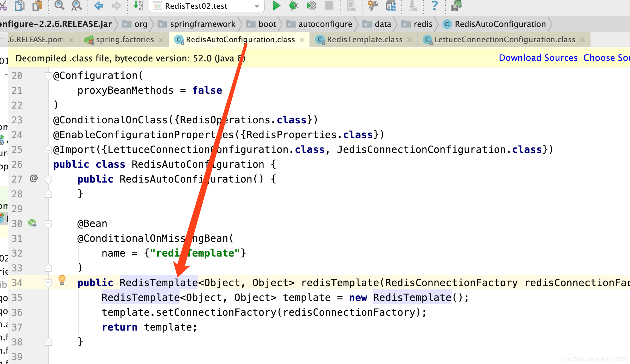Start the Debug bug icon
630x364 pixels.
click(294, 5)
